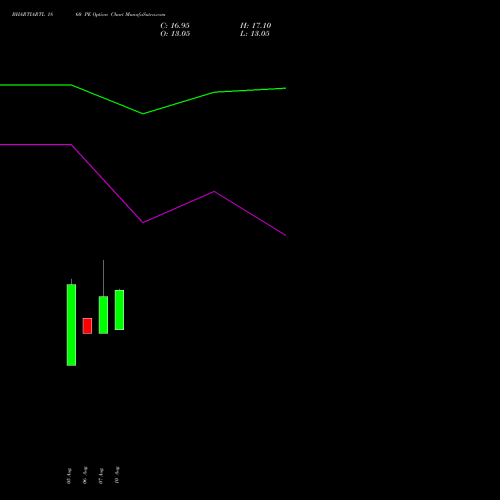Viewport: 500px width, 500px height.
Task: Click the 07 Aug date label
Action: pos(101,476)
